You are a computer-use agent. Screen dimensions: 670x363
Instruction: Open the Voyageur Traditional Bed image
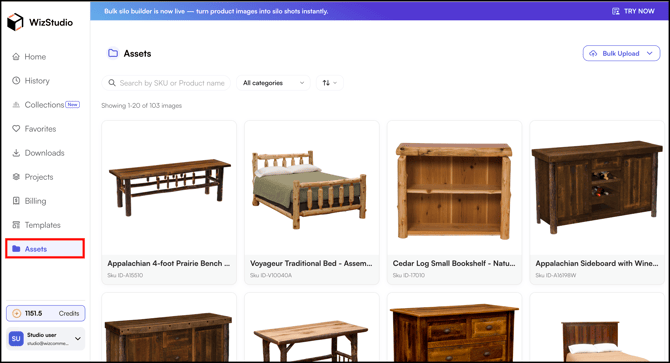point(311,188)
